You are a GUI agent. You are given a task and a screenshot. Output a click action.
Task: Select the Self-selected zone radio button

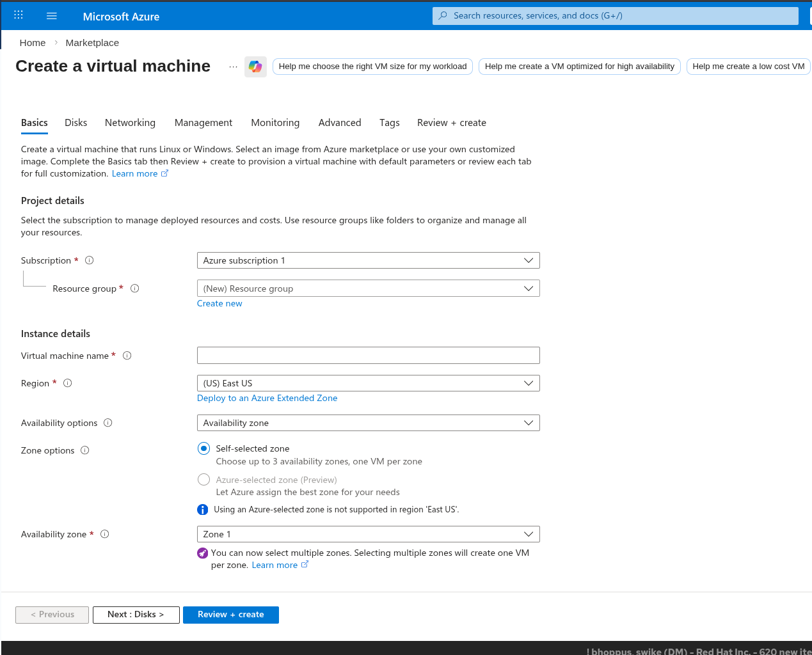point(203,448)
